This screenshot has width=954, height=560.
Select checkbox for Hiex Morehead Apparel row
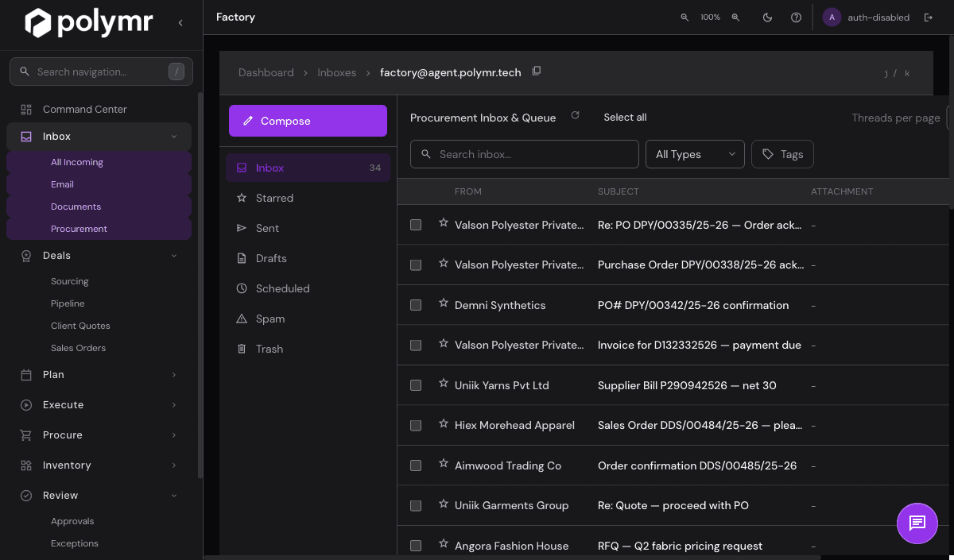click(x=416, y=426)
